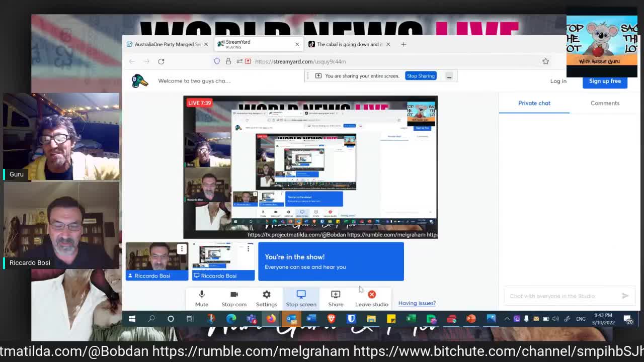Close the StreamYard tab

[297, 44]
